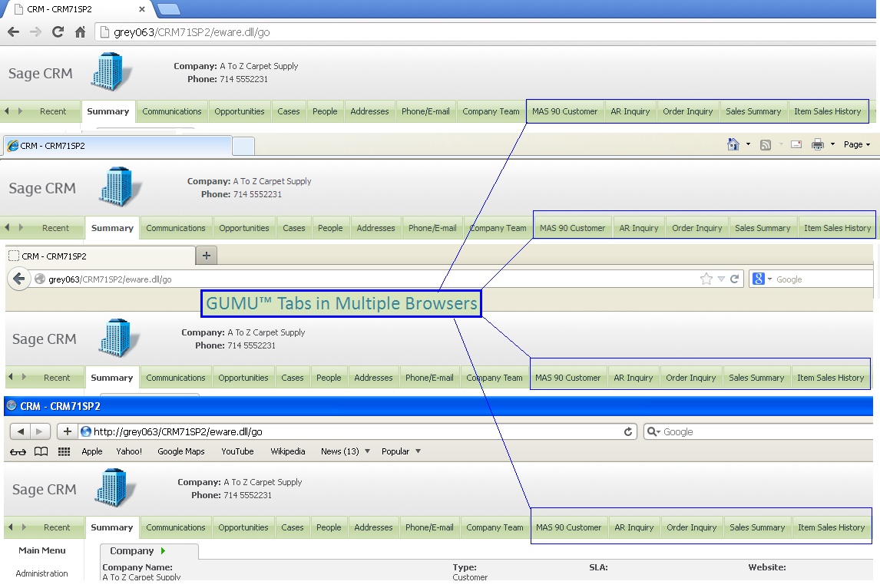Image resolution: width=880 pixels, height=588 pixels.
Task: Expand the News (13) bookmark menu in Safari
Action: [x=345, y=451]
